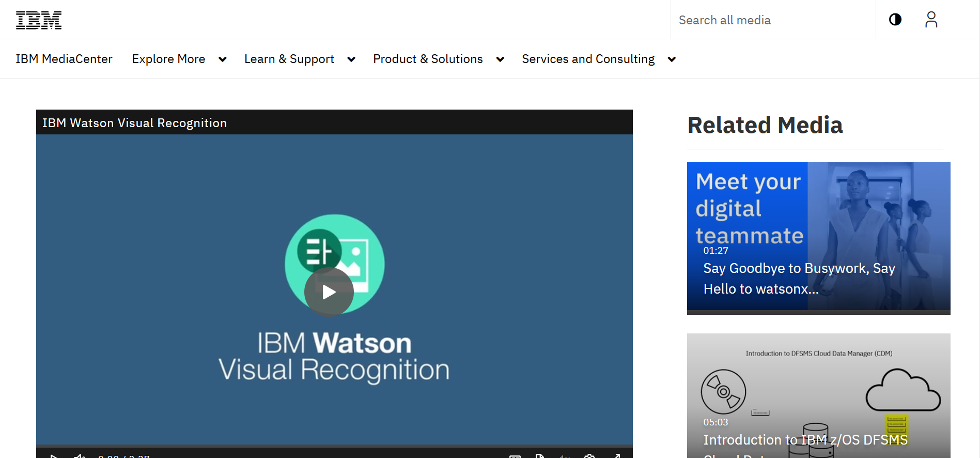Seek on the video progress bar
This screenshot has height=458, width=980.
click(334, 446)
